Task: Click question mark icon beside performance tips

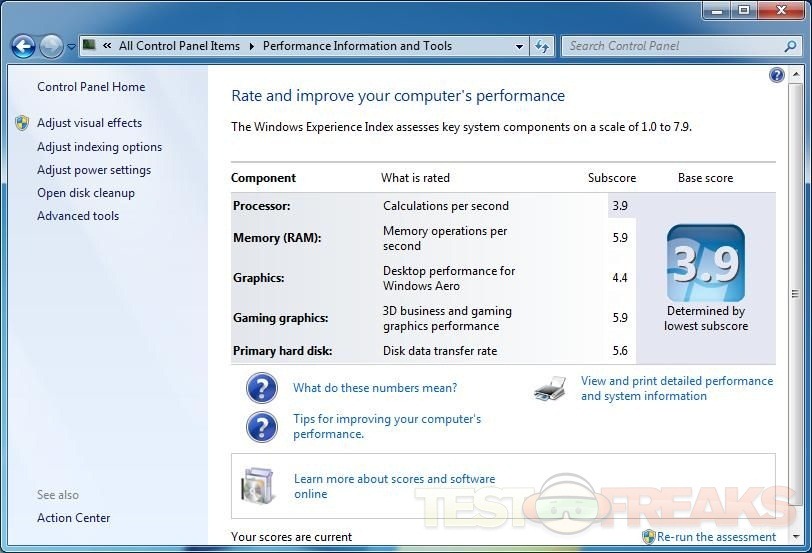Action: coord(261,427)
